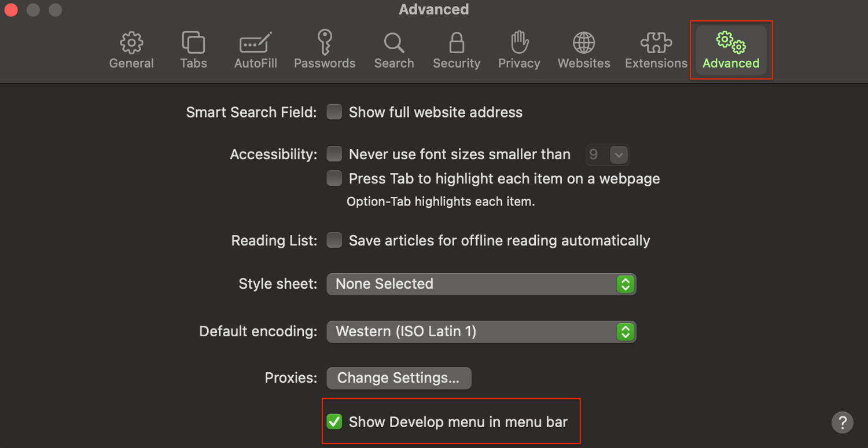Check Save articles for offline reading automatically

click(x=334, y=240)
